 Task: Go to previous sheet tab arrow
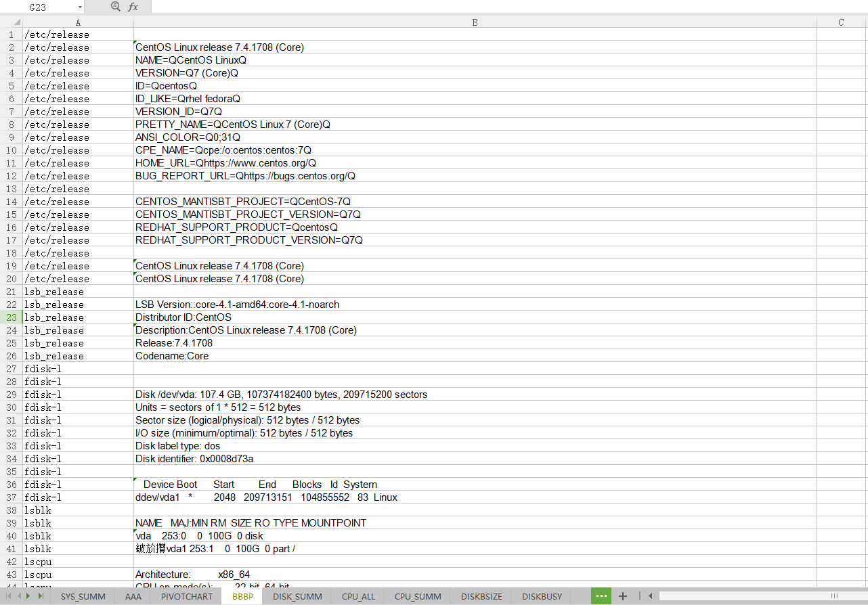click(x=19, y=596)
